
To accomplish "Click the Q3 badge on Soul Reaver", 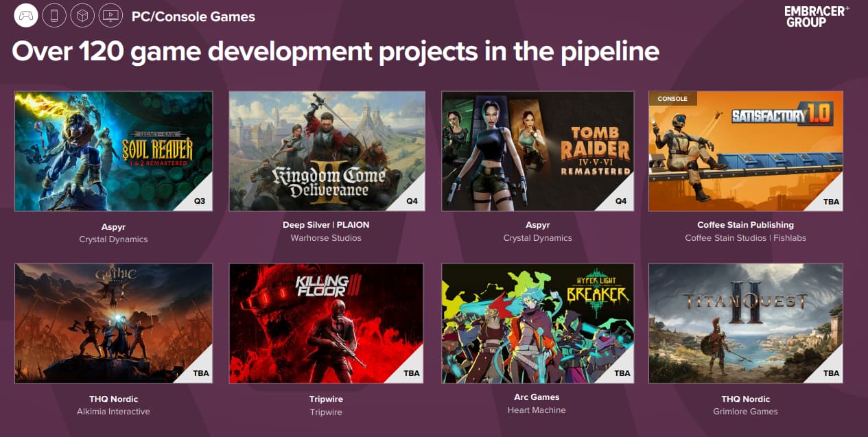I will [200, 202].
